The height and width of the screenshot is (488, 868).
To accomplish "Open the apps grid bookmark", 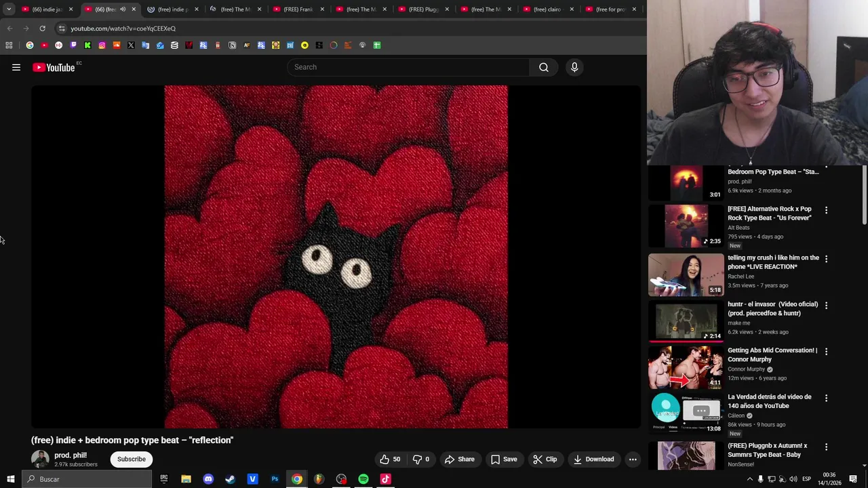I will [x=9, y=45].
